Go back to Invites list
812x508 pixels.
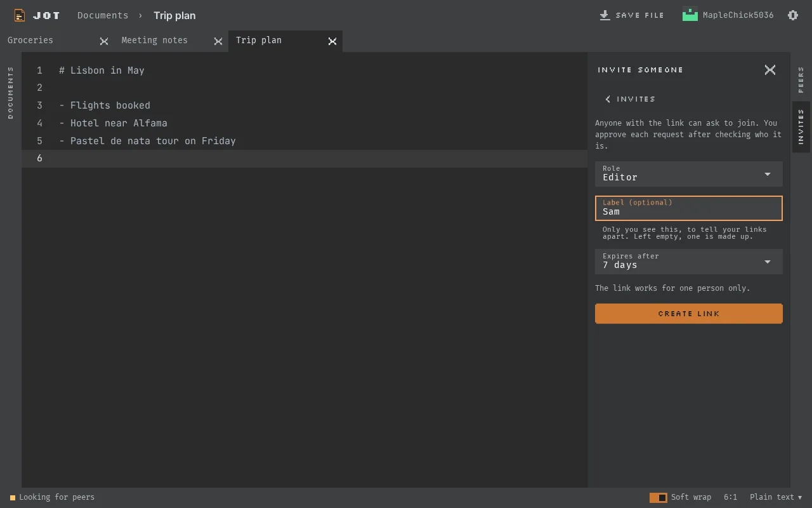pos(630,99)
